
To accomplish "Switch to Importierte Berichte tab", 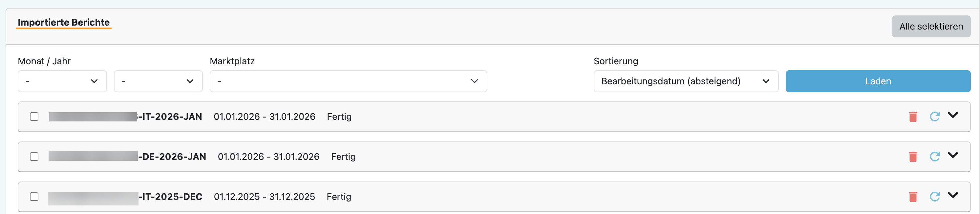I will [64, 22].
